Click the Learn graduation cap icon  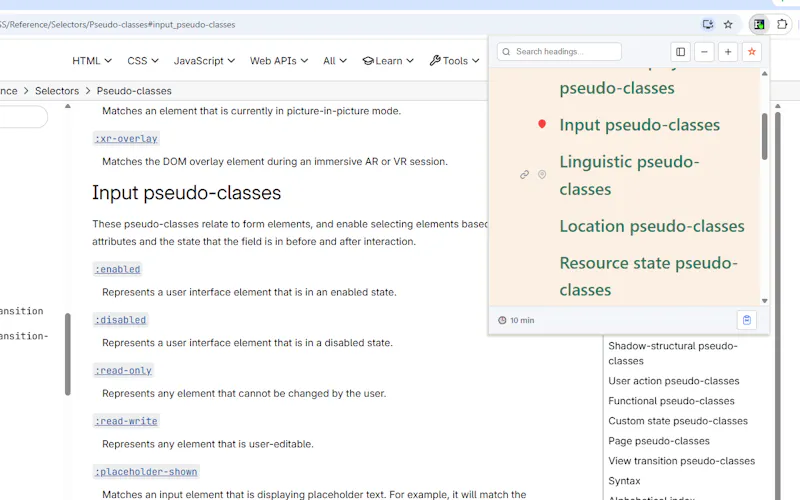coord(368,61)
